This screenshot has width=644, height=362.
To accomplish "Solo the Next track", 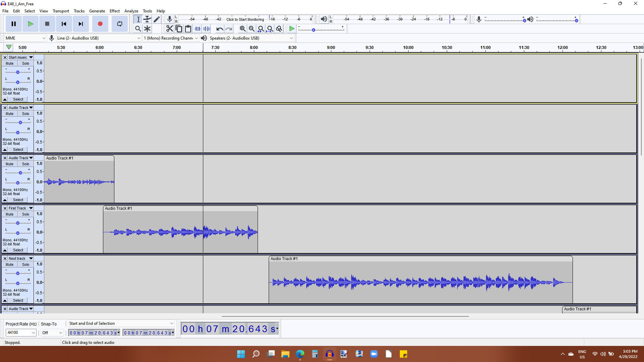I will point(26,264).
